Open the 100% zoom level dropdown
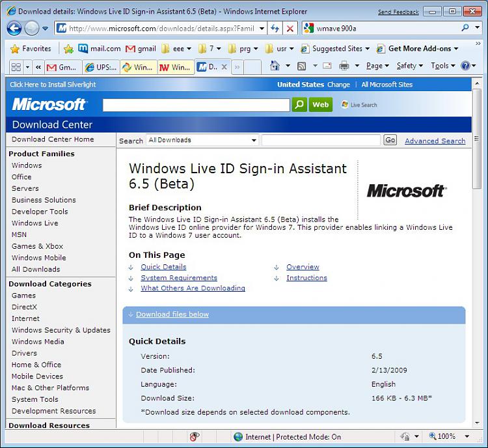Image resolution: width=488 pixels, height=448 pixels. coord(467,436)
